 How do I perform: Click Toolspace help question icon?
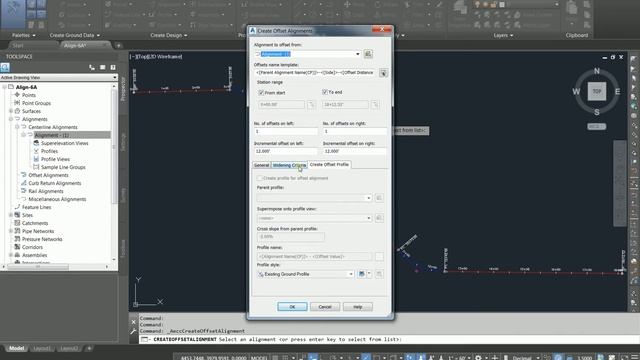click(113, 67)
